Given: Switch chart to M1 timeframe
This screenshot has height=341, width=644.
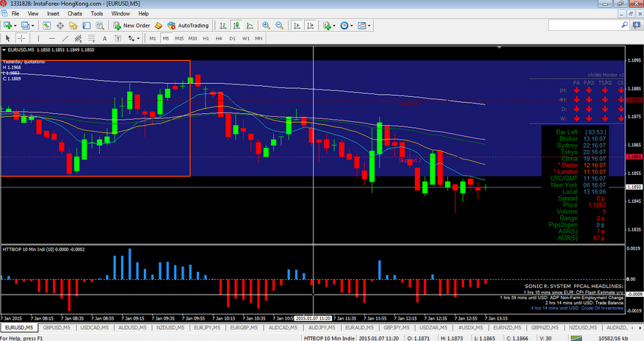Looking at the screenshot, I should [x=153, y=38].
